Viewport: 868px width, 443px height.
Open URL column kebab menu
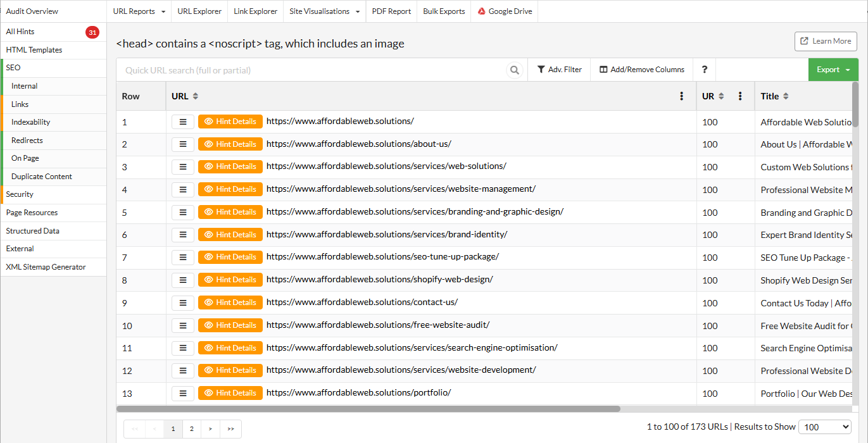click(681, 96)
